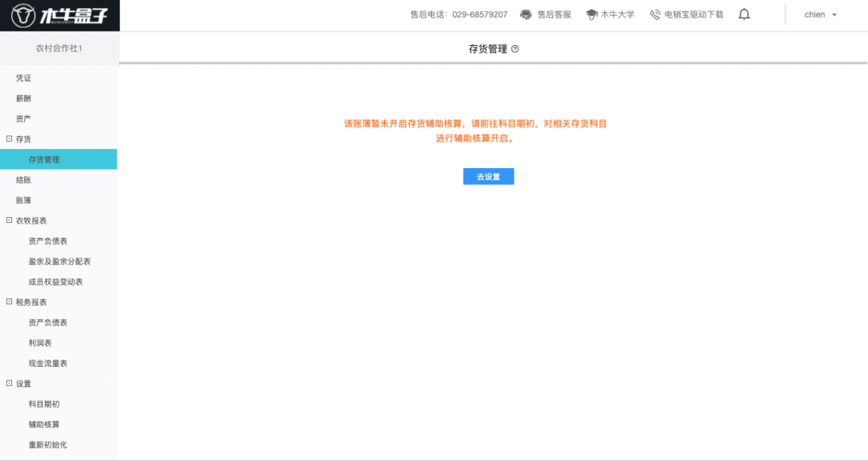The image size is (868, 461).
Task: Open 资产负债表 under 税务报表
Action: [47, 323]
